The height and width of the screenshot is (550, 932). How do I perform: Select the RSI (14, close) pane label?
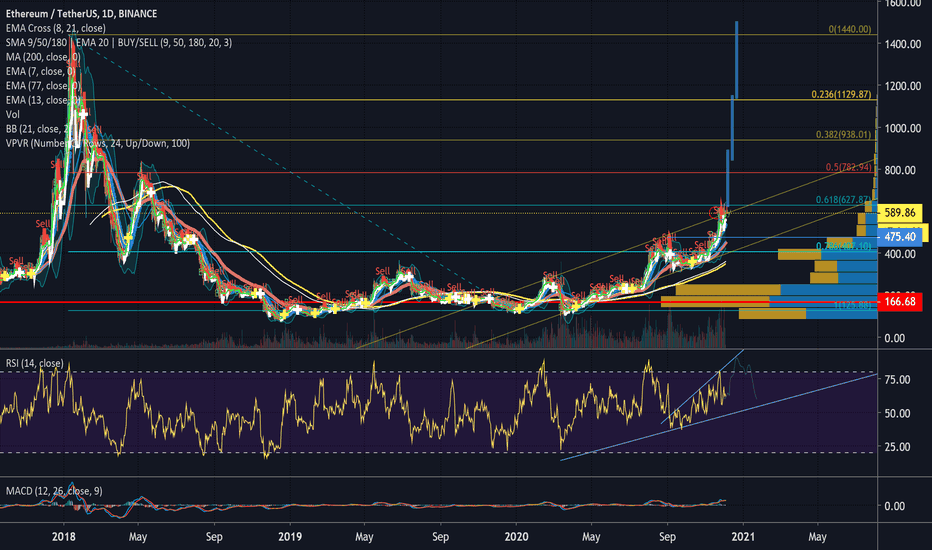[x=34, y=363]
